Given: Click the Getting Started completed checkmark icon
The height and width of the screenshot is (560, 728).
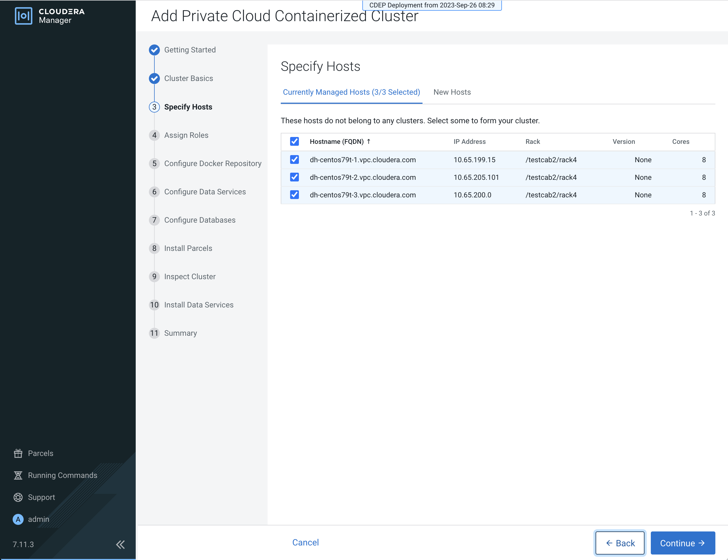Looking at the screenshot, I should coord(154,50).
